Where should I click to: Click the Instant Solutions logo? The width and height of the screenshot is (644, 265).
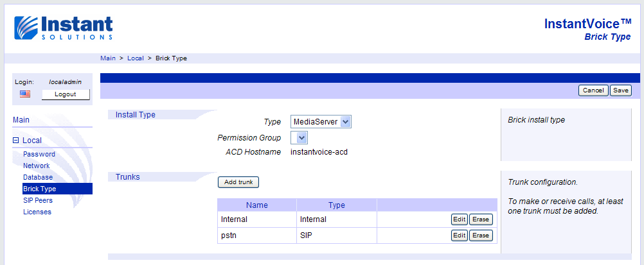(64, 28)
